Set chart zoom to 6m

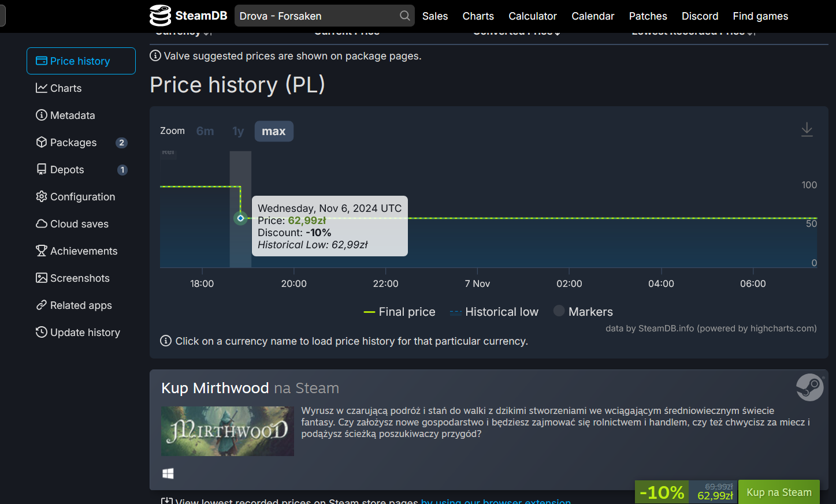coord(205,131)
